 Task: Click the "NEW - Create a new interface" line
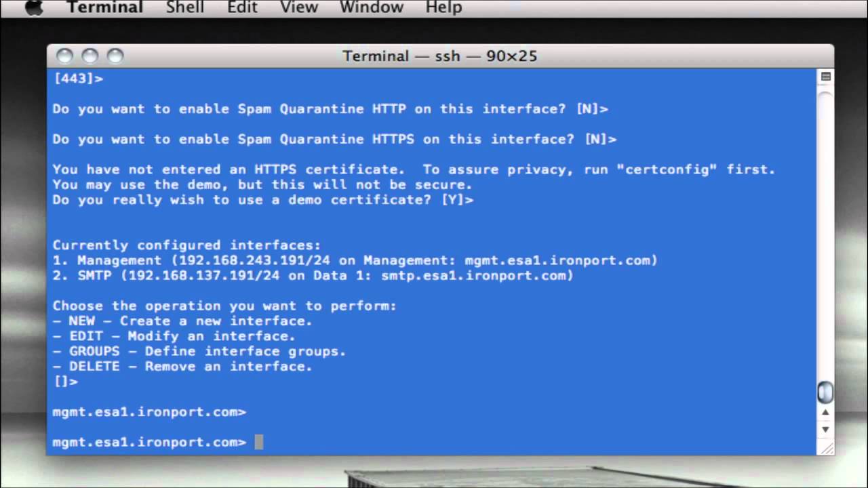coord(182,321)
